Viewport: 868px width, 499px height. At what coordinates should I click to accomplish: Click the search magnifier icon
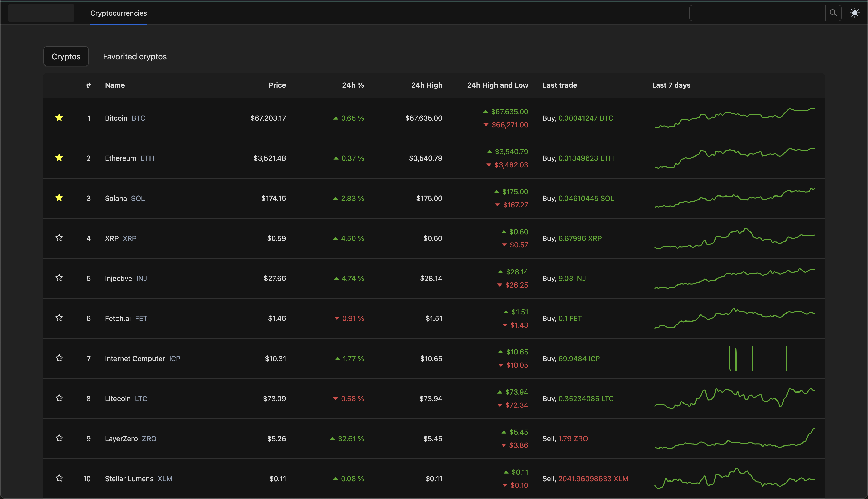(833, 13)
